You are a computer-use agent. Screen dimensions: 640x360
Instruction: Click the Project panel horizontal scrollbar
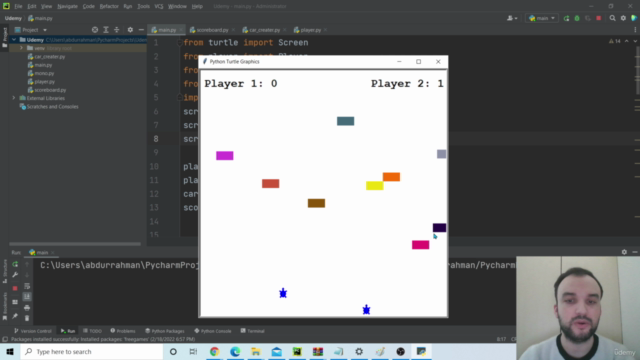(75, 244)
